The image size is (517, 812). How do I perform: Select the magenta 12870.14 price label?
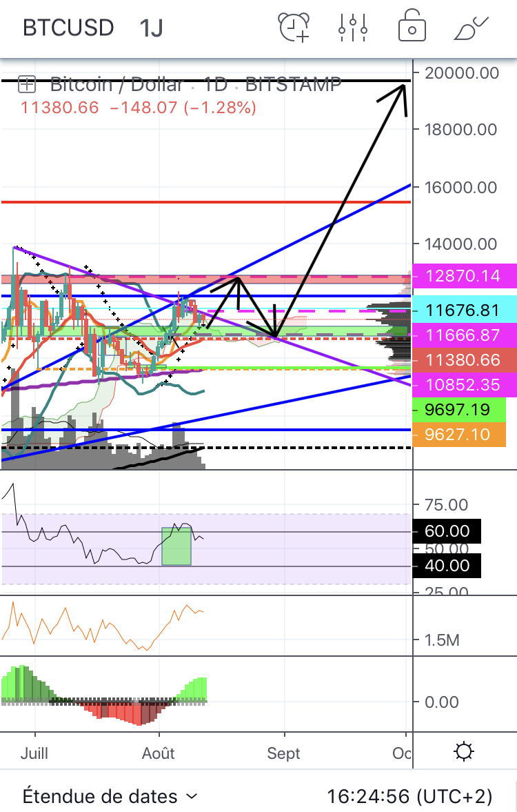point(463,276)
